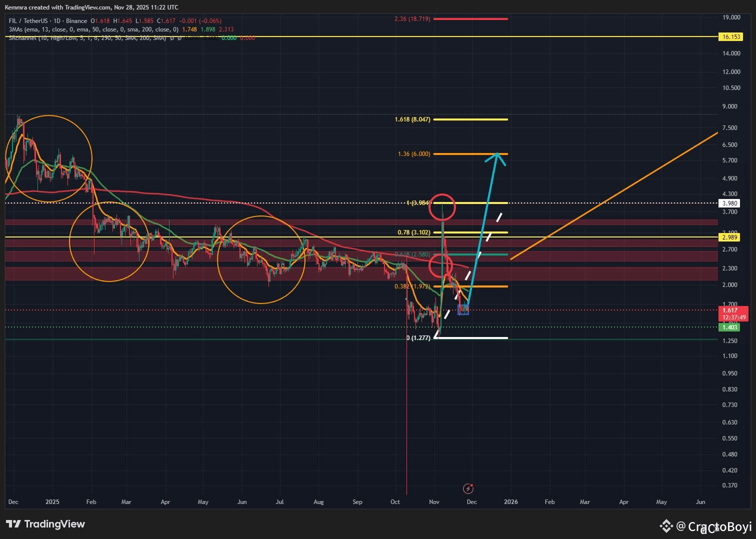Click the 19.000 price axis label
The image size is (756, 539).
[731, 17]
